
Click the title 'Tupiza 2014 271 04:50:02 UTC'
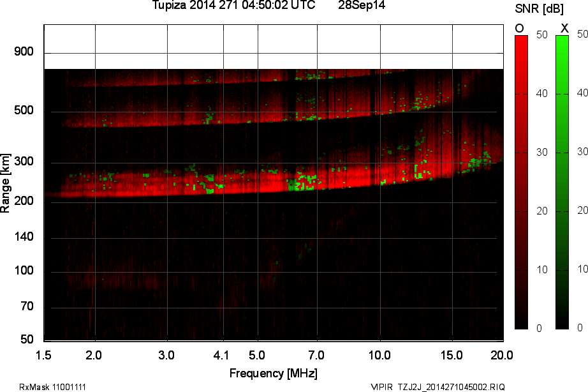(233, 5)
